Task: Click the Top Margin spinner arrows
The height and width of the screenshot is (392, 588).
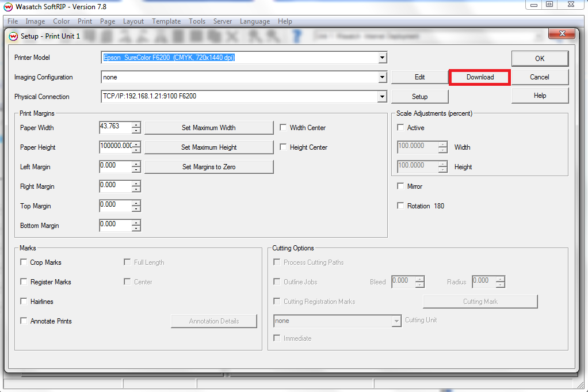Action: tap(136, 205)
